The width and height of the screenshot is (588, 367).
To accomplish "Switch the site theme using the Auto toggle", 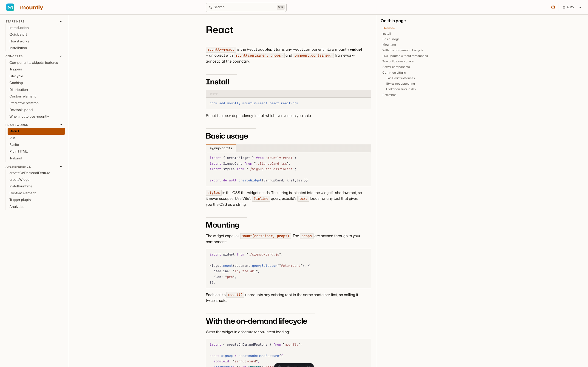I will (570, 7).
